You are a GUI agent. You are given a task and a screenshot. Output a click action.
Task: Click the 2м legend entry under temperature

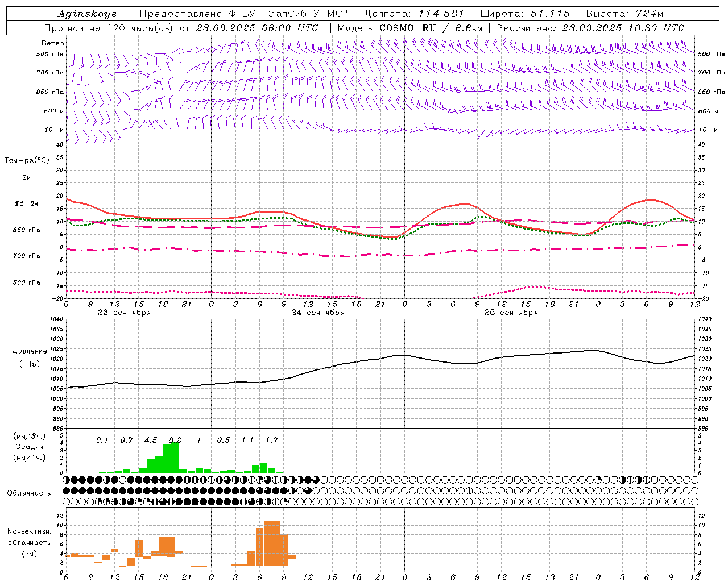click(x=27, y=178)
